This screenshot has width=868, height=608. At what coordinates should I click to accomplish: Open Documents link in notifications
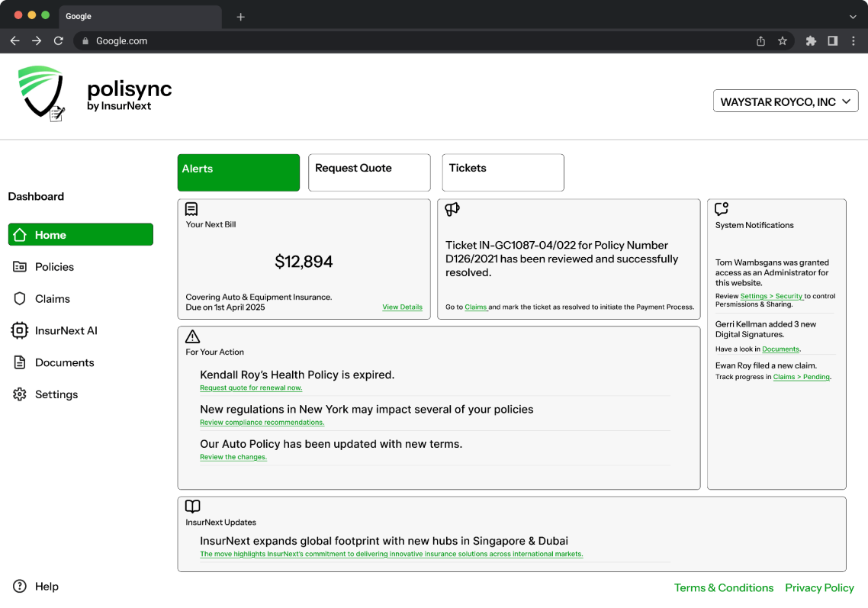click(780, 349)
